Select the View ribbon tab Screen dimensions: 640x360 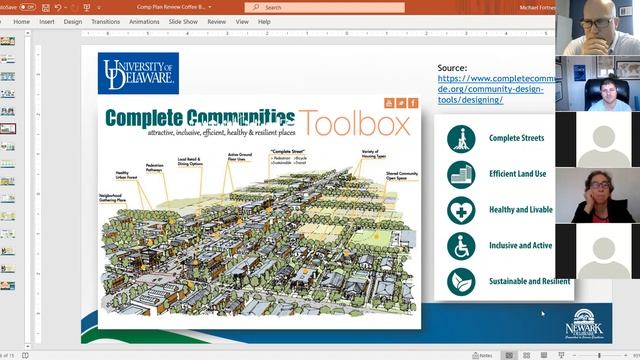[242, 22]
